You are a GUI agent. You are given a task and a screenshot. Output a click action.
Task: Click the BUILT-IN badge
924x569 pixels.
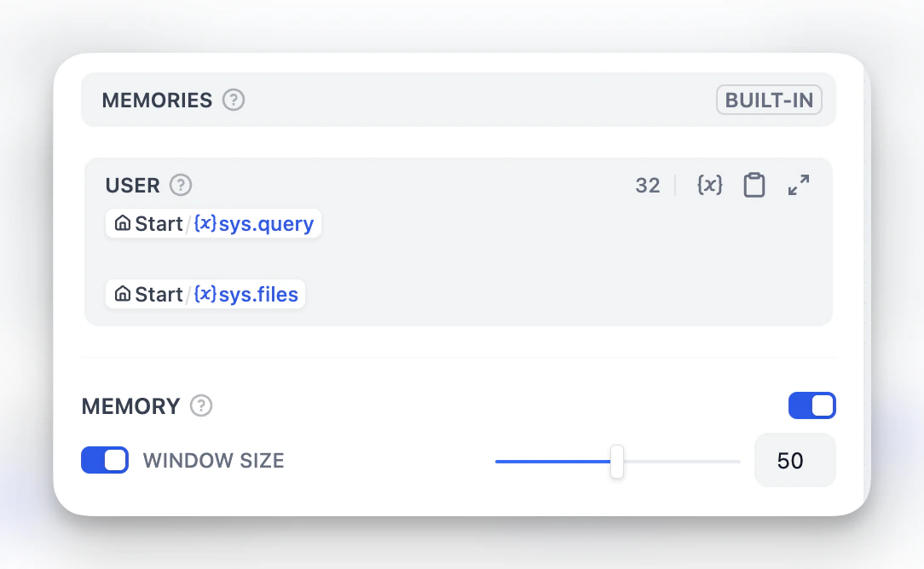(x=769, y=100)
